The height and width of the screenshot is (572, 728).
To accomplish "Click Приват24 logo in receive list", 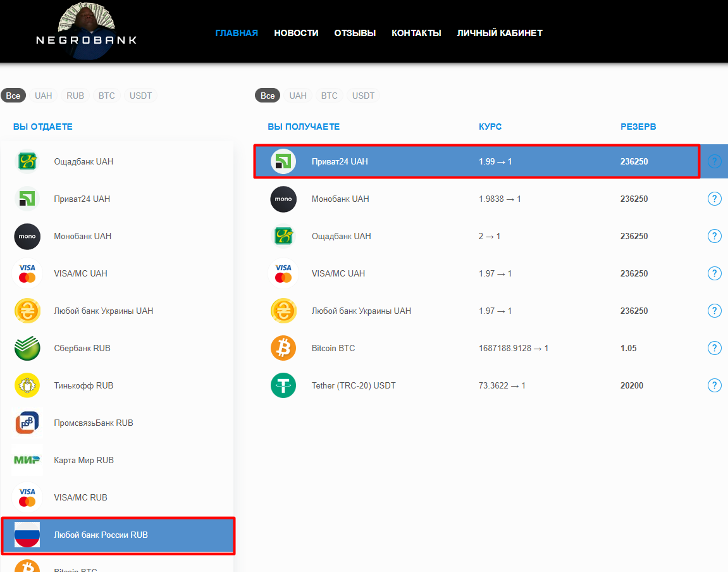I will 283,161.
